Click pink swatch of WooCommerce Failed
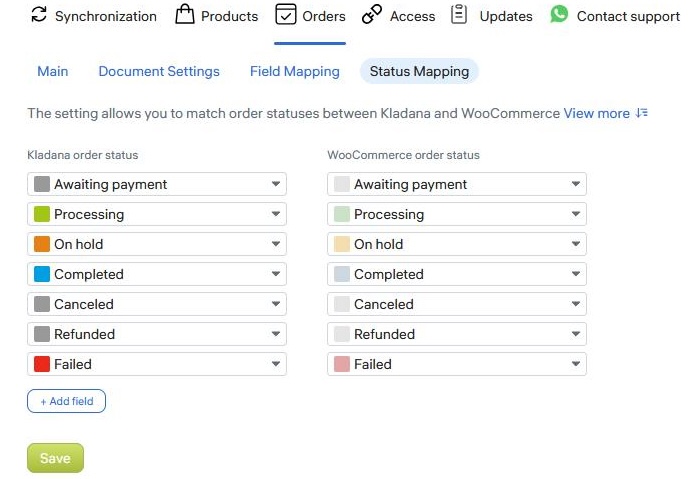The height and width of the screenshot is (479, 691). 342,364
